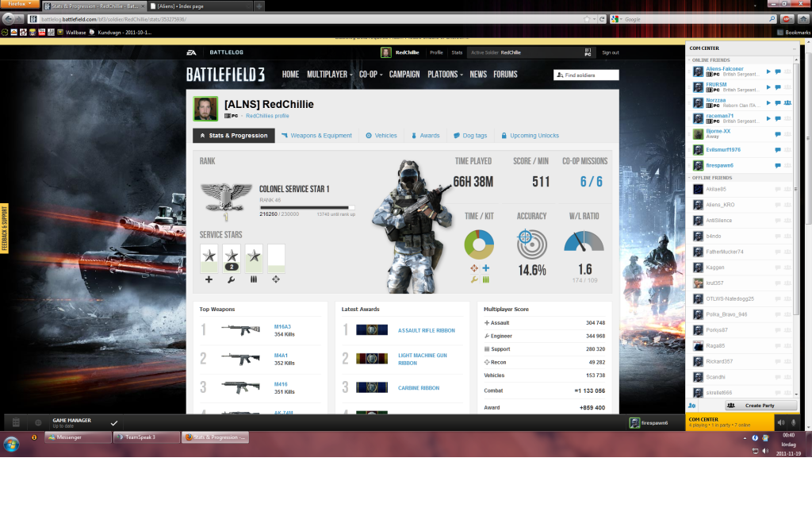
Task: Bookmark the page with the star icon
Action: coord(587,19)
